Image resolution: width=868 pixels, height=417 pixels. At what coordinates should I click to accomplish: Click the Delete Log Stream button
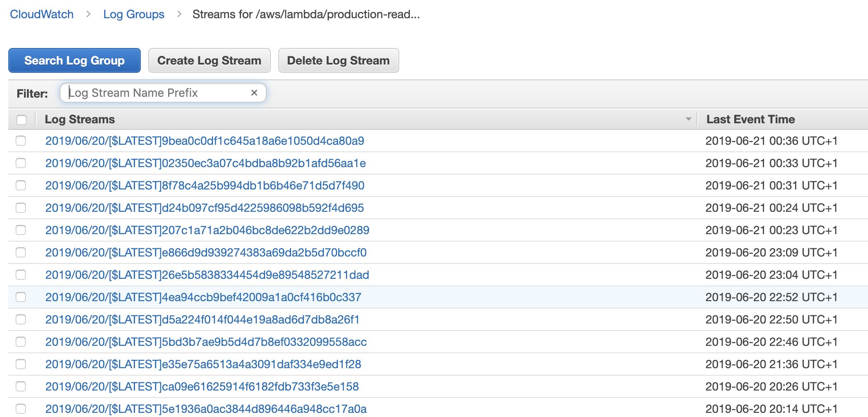click(x=338, y=60)
